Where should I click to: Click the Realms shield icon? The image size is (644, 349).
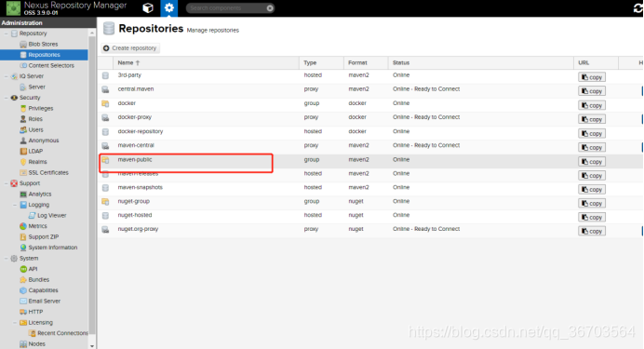[x=23, y=162]
